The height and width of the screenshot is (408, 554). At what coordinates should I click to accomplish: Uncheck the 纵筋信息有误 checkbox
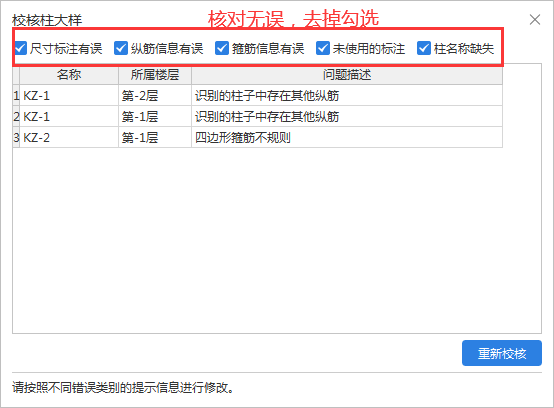point(121,48)
